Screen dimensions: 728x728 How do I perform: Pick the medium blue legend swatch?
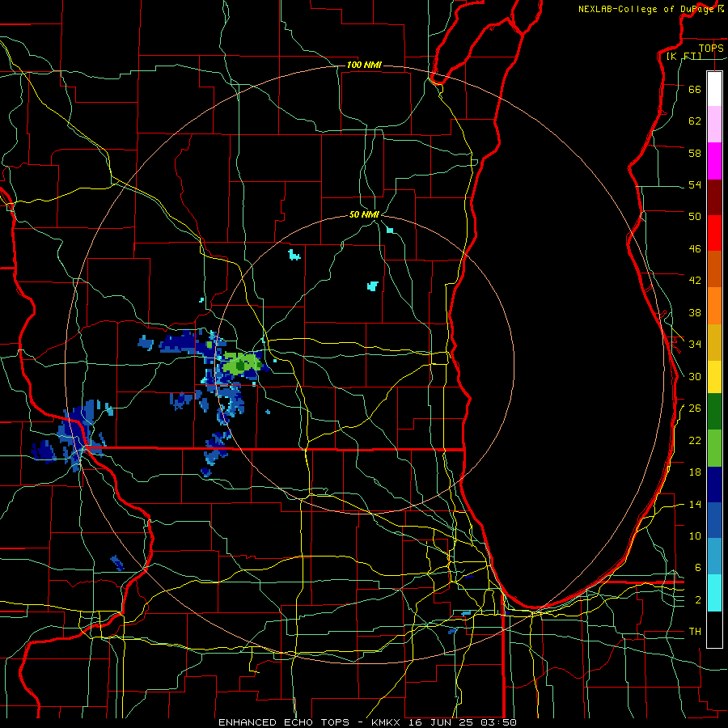[x=714, y=520]
